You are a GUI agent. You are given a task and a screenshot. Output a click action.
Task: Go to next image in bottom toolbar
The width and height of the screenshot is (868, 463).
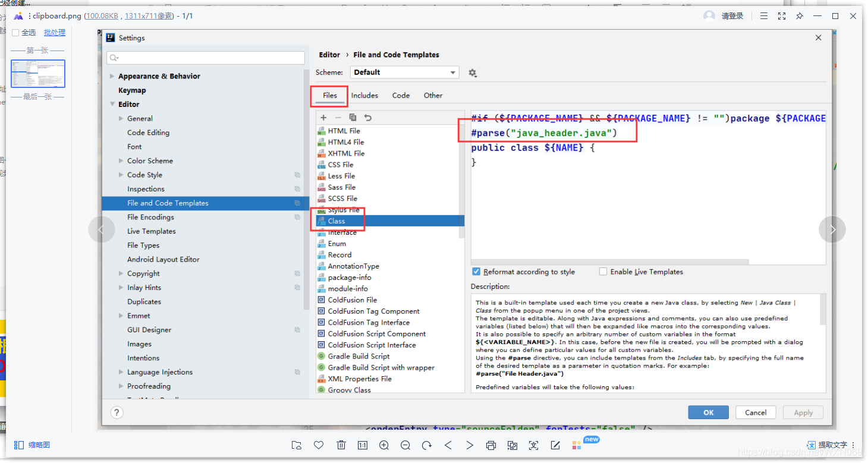(x=470, y=445)
